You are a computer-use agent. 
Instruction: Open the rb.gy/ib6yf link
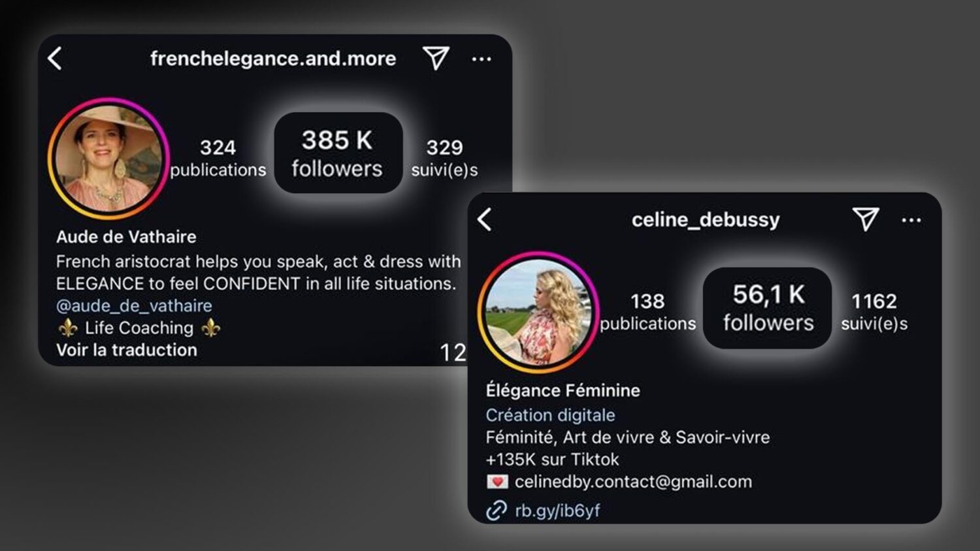(x=557, y=511)
